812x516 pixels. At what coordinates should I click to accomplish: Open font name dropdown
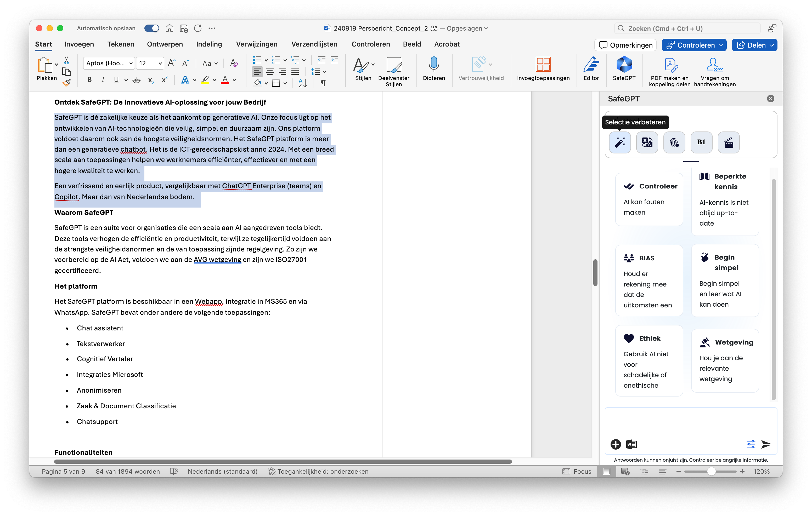point(131,63)
